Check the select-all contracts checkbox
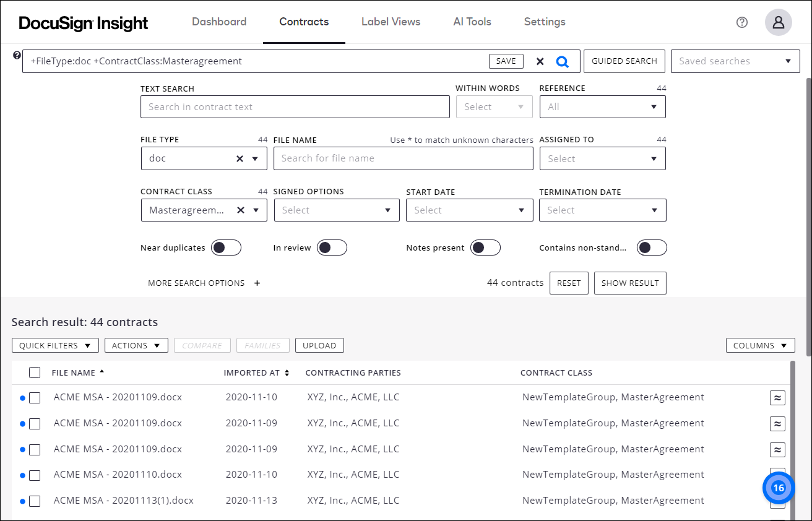Screen dimensions: 812x521 coord(35,372)
